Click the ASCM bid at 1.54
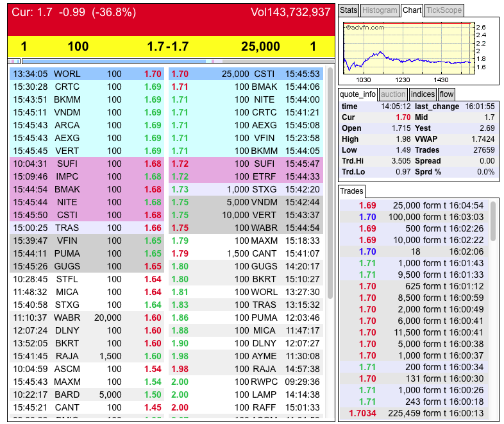This screenshot has width=504, height=424. coord(87,369)
